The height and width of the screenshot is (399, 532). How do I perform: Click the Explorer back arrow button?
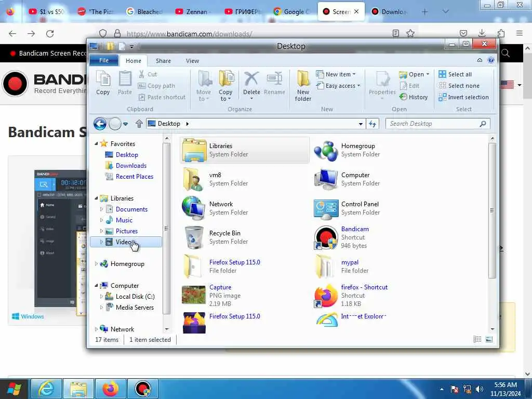click(x=100, y=124)
